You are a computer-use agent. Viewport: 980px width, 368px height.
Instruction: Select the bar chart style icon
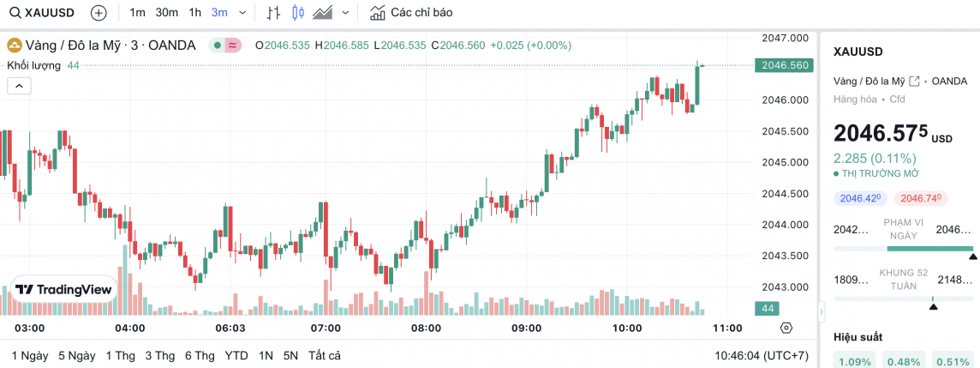pos(273,13)
